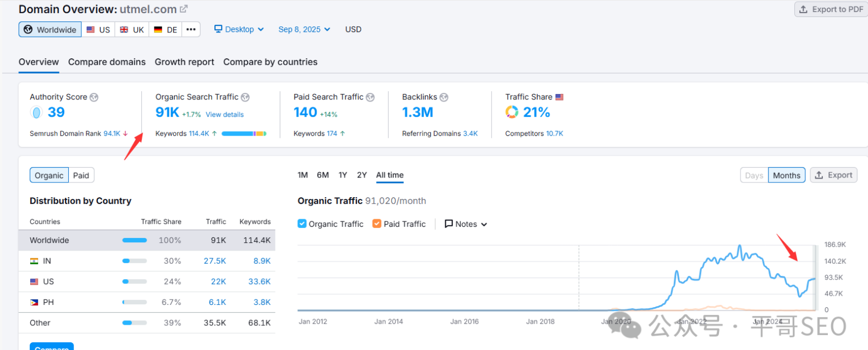Click the US flag in the country table
Viewport: 868px width, 350px height.
click(x=34, y=282)
